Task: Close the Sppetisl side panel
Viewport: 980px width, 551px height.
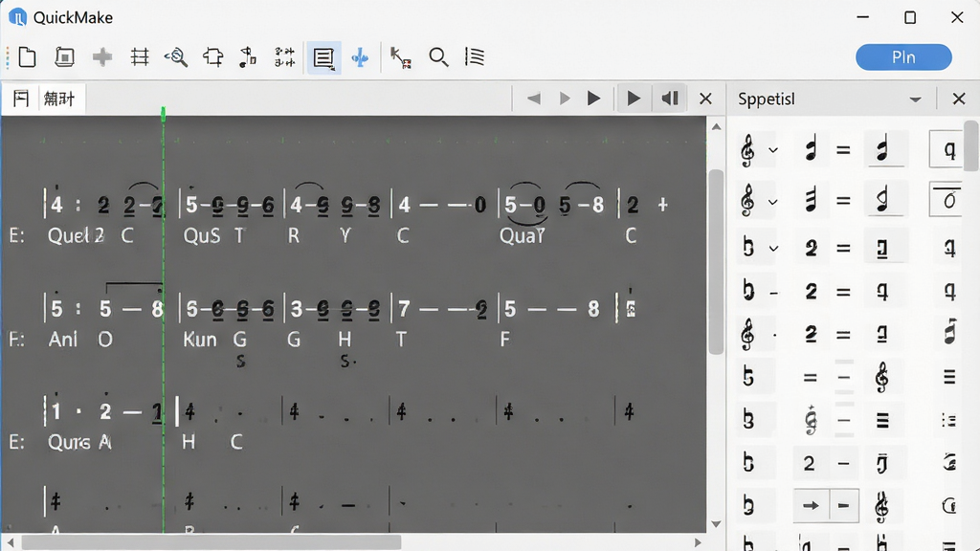Action: (x=959, y=99)
